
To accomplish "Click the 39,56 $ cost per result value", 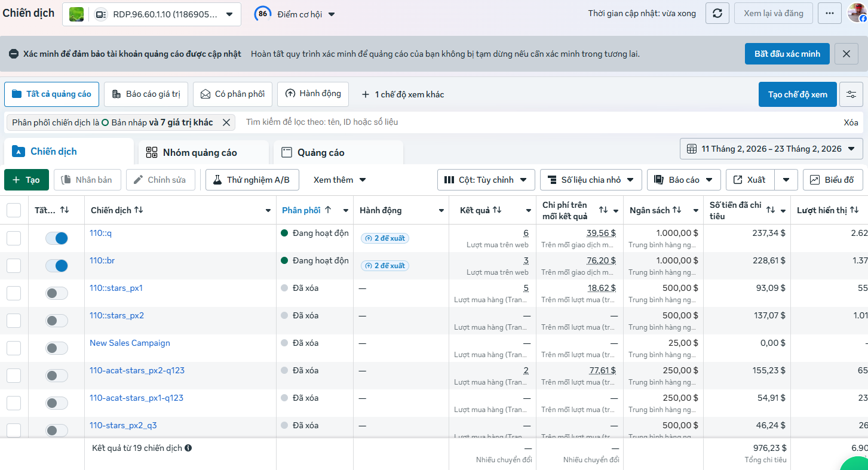I will point(601,233).
